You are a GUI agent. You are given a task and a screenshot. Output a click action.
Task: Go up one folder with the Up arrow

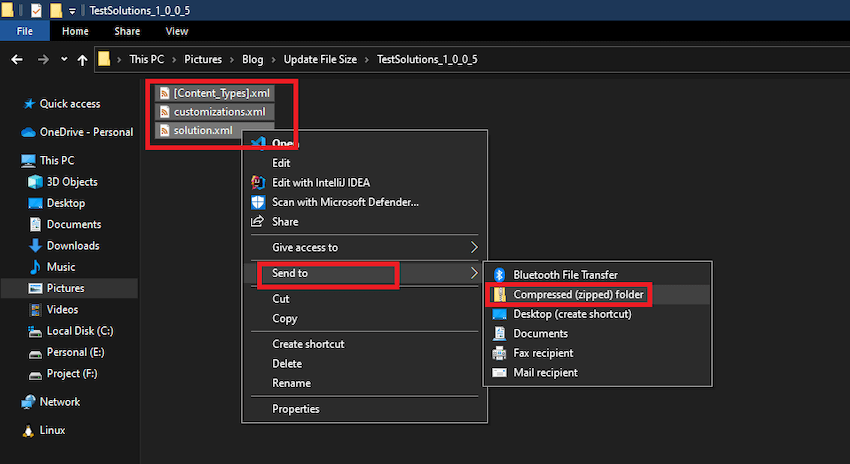pyautogui.click(x=82, y=60)
